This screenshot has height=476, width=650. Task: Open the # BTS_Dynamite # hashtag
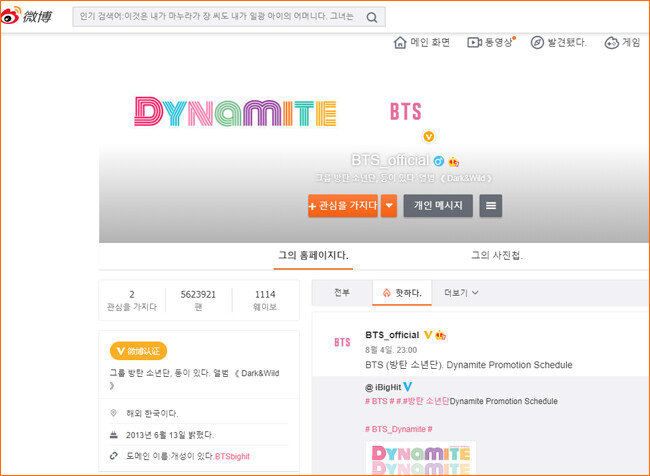398,429
